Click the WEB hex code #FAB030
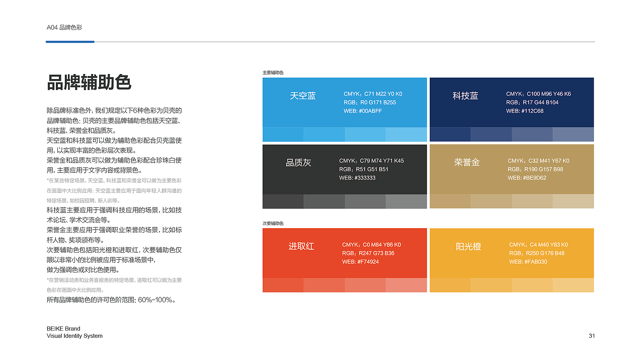This screenshot has width=644, height=363. 528,261
